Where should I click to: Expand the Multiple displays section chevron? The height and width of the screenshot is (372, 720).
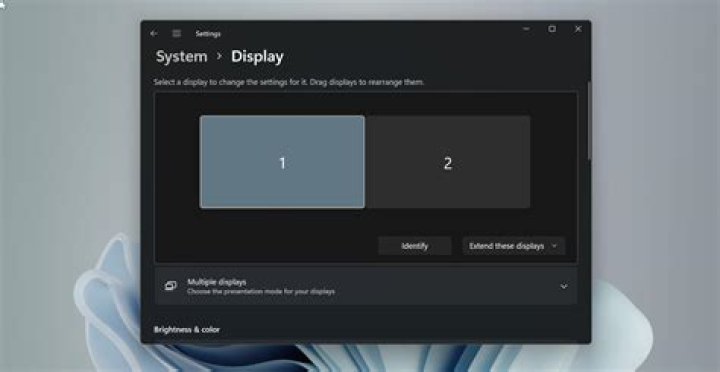coord(564,287)
